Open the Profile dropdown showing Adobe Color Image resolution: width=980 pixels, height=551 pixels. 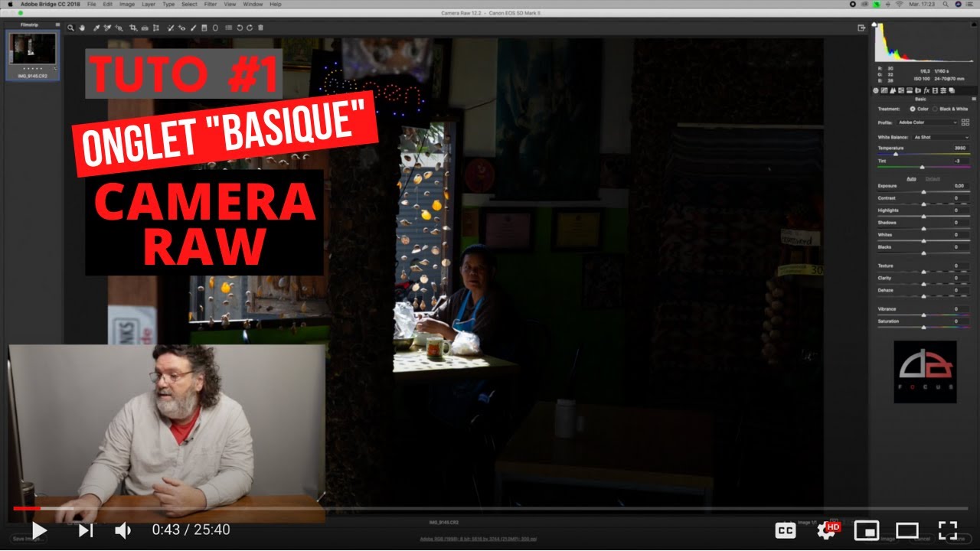click(x=927, y=122)
